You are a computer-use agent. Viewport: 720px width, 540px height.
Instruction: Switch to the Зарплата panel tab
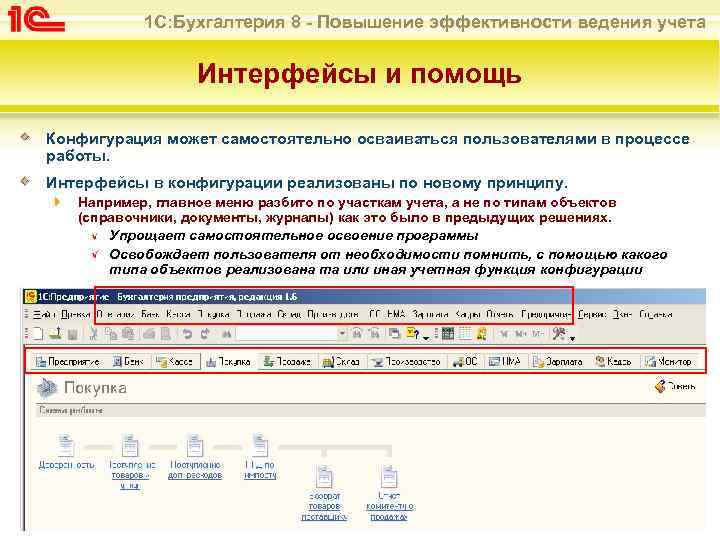[x=557, y=362]
